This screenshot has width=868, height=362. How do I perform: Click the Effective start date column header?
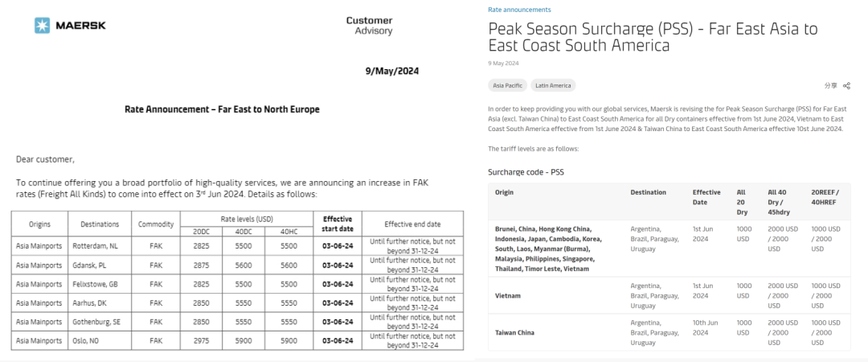(338, 223)
